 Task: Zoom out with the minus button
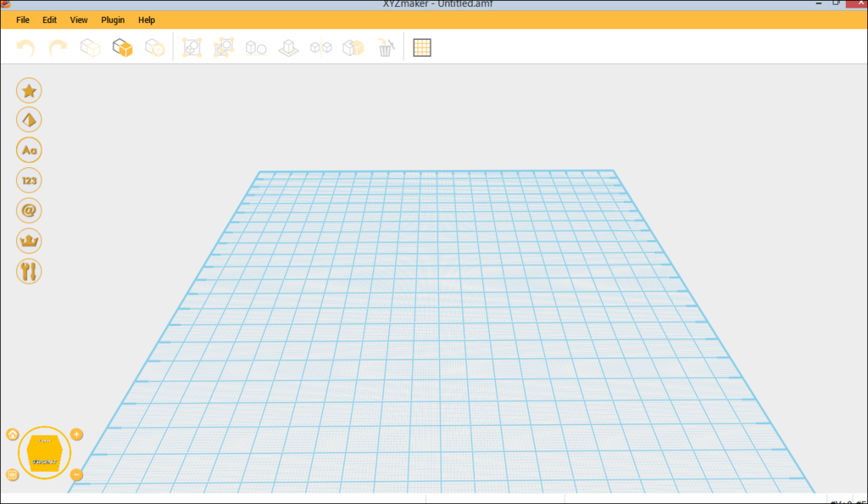[76, 474]
